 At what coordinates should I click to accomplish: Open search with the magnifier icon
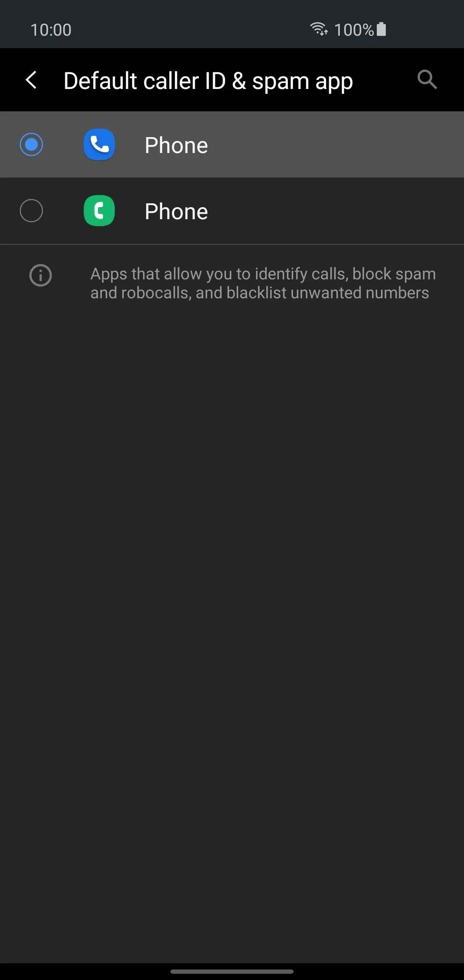pyautogui.click(x=427, y=80)
